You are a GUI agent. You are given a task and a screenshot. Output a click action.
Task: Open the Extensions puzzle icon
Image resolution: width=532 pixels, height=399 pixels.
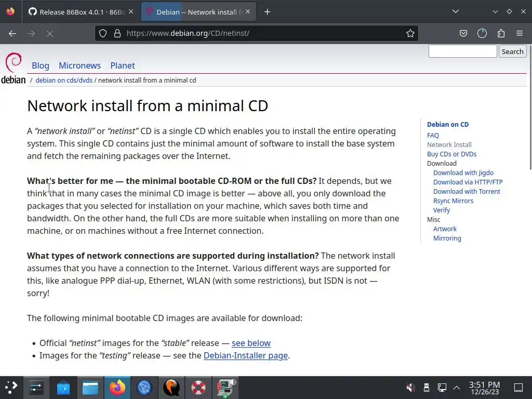pyautogui.click(x=501, y=33)
